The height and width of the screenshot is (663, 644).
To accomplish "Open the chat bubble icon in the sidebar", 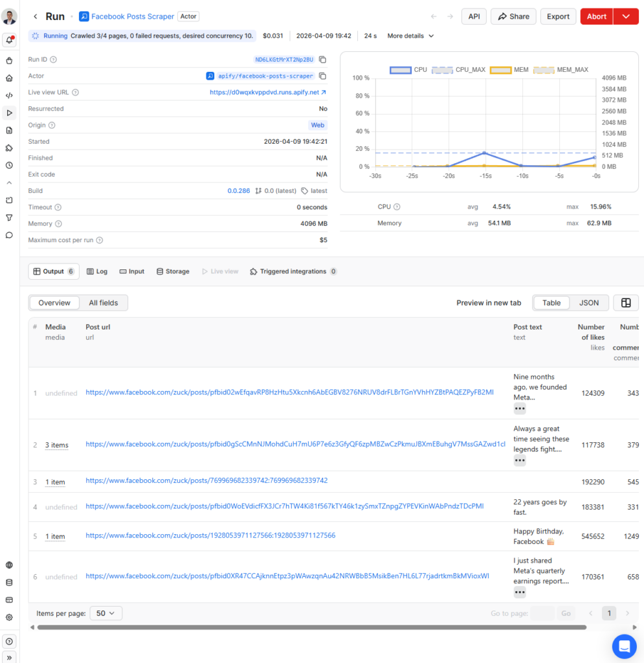I will (x=9, y=235).
